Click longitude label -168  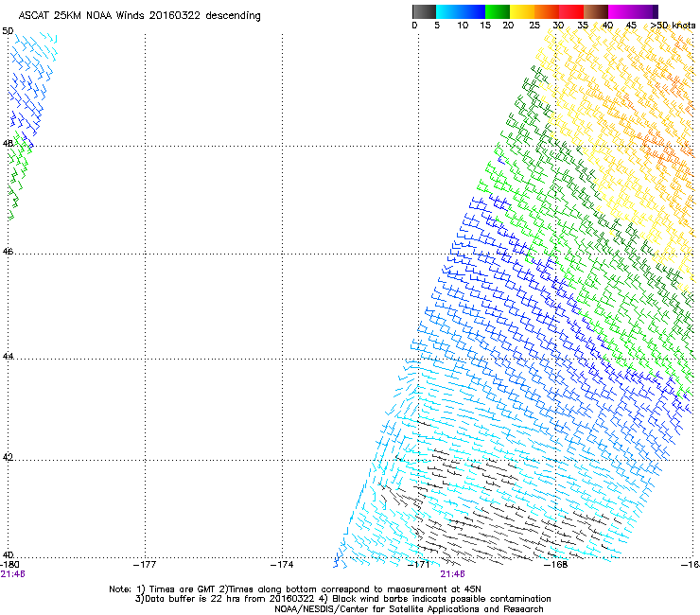[x=556, y=565]
